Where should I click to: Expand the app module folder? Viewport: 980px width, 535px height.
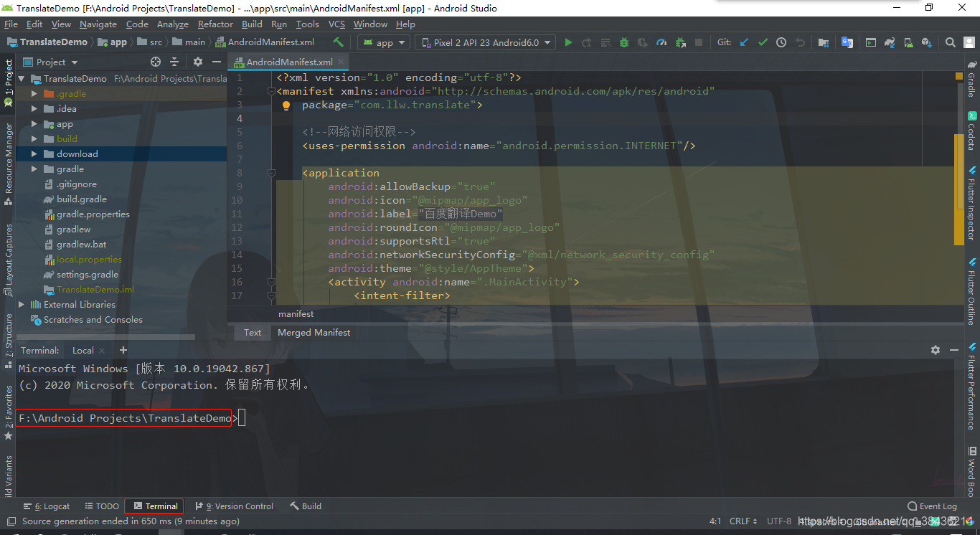tap(34, 123)
